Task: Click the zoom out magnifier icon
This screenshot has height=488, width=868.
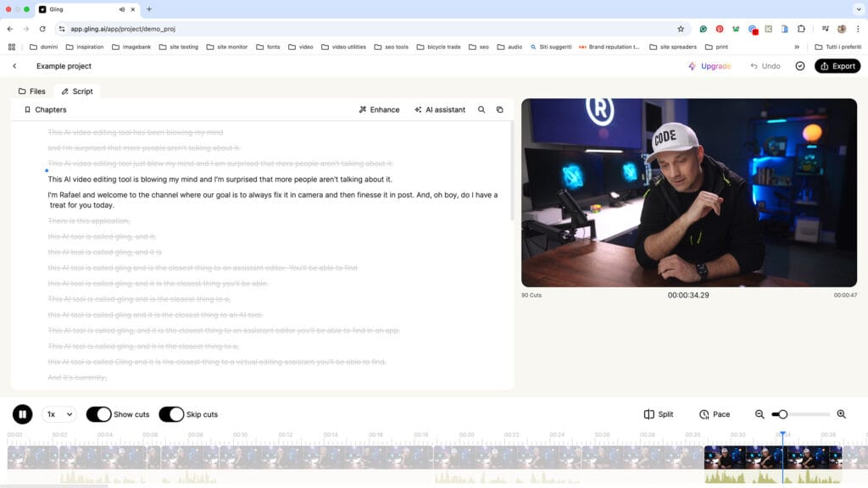Action: (x=759, y=414)
